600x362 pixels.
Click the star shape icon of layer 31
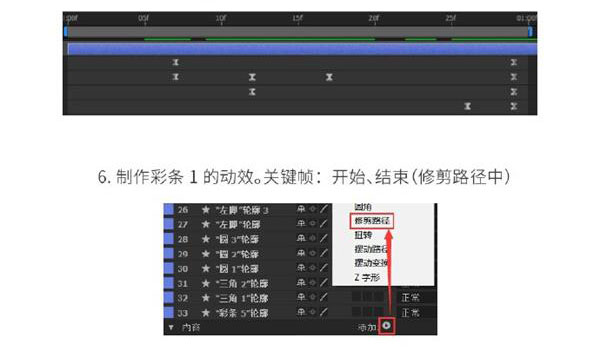[x=206, y=284]
